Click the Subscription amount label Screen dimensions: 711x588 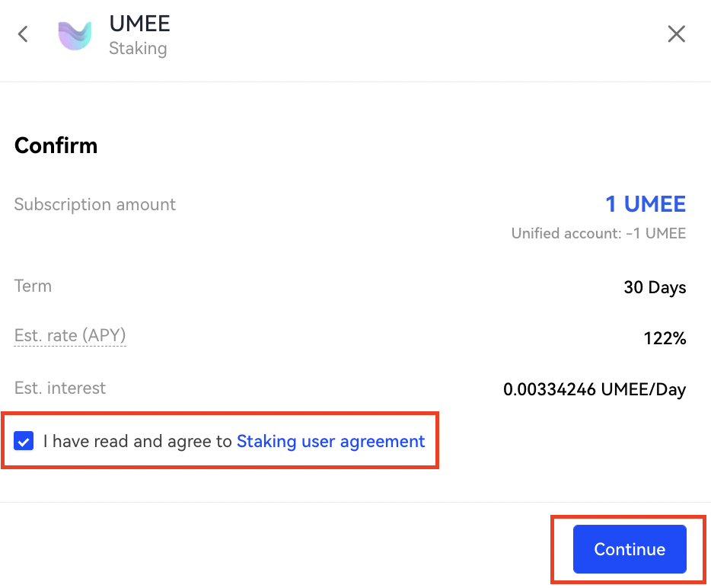[94, 205]
